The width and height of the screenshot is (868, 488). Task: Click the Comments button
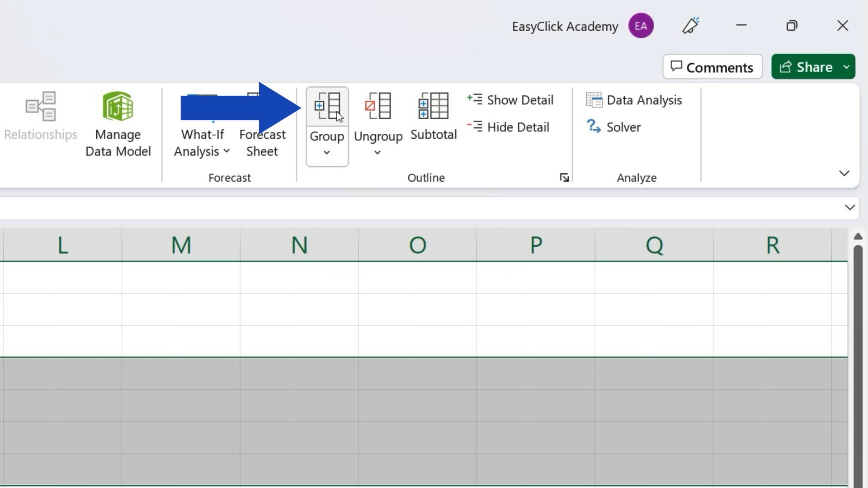point(712,67)
